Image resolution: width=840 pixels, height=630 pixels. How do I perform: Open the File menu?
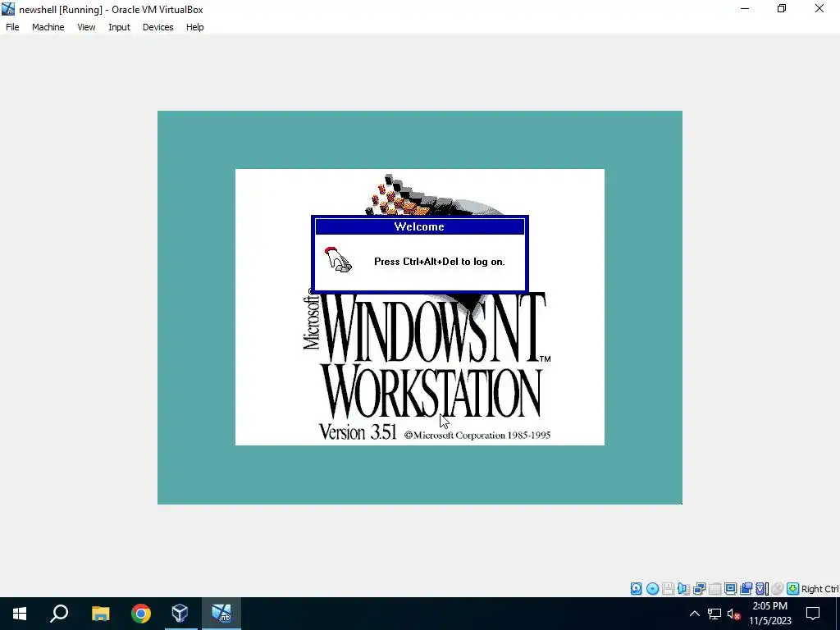(12, 27)
